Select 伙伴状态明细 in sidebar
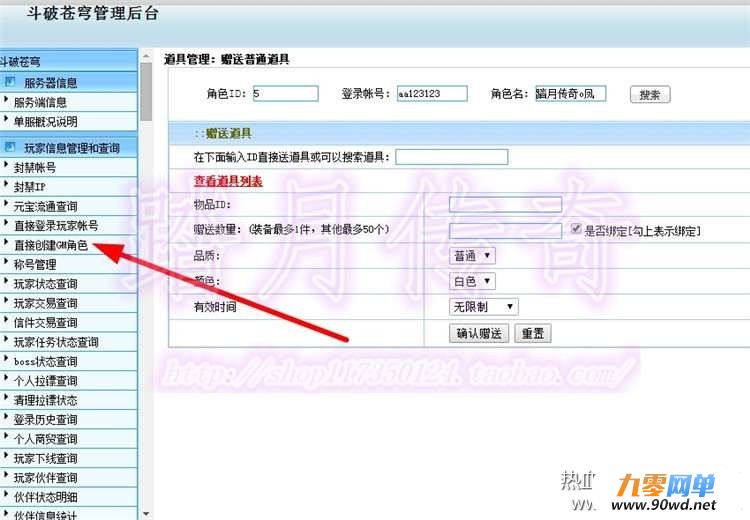 pyautogui.click(x=45, y=497)
